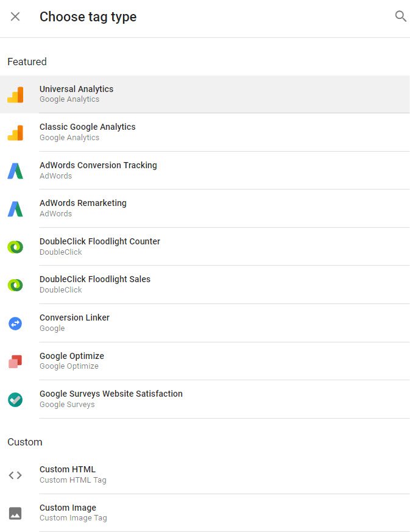410x532 pixels.
Task: Click the DoubleClick Floodlight Counter green icon
Action: [x=15, y=247]
